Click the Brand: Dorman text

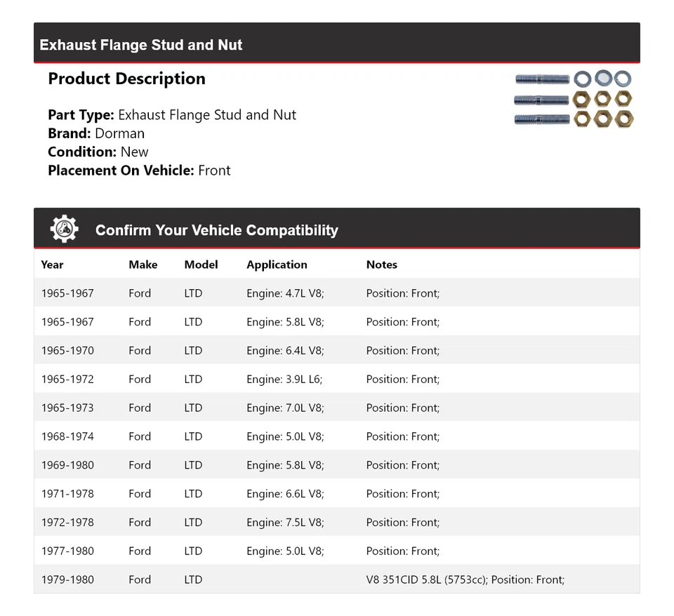(96, 133)
